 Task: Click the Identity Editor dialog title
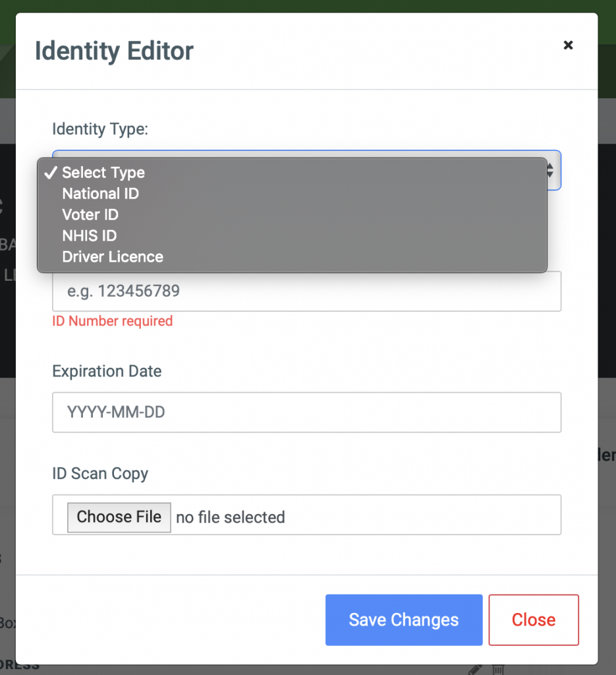113,51
